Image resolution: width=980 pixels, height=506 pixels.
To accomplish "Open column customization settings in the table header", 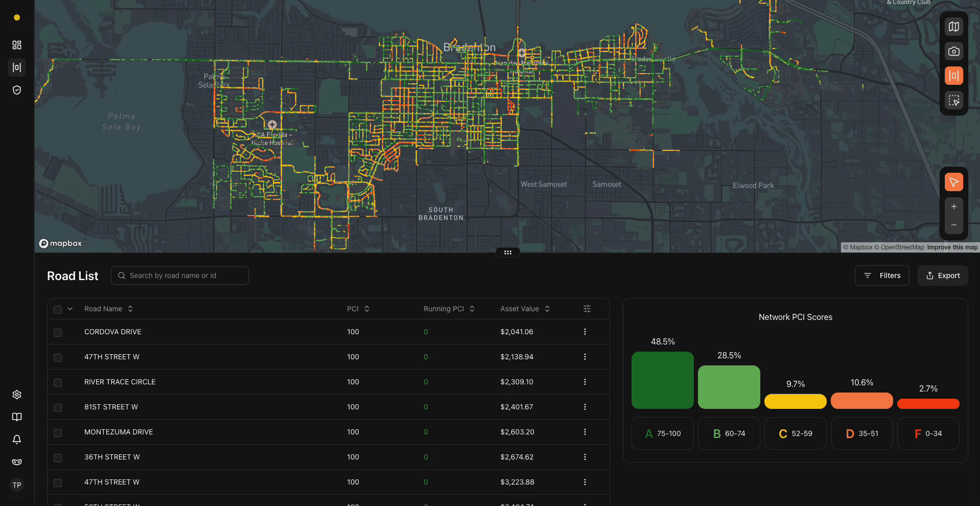I will click(587, 309).
